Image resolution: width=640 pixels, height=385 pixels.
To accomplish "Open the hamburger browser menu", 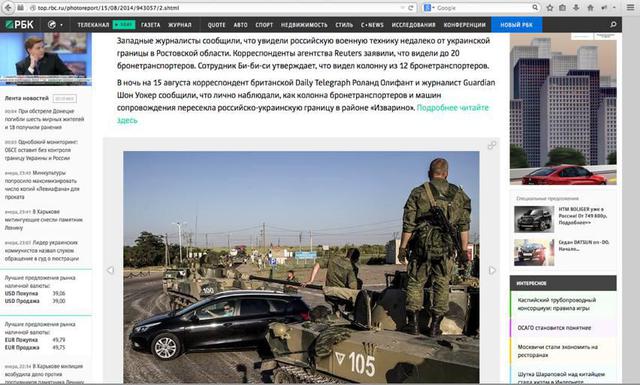I will click(x=631, y=8).
